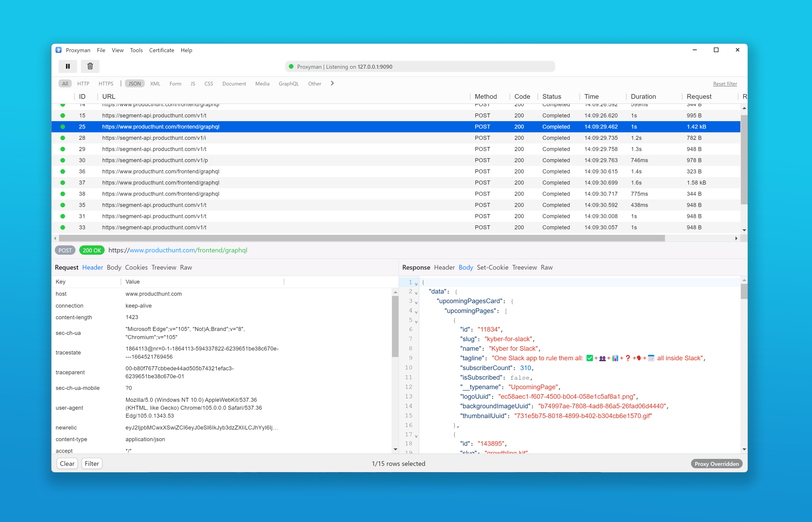Click the 200 OK status badge

coord(92,250)
